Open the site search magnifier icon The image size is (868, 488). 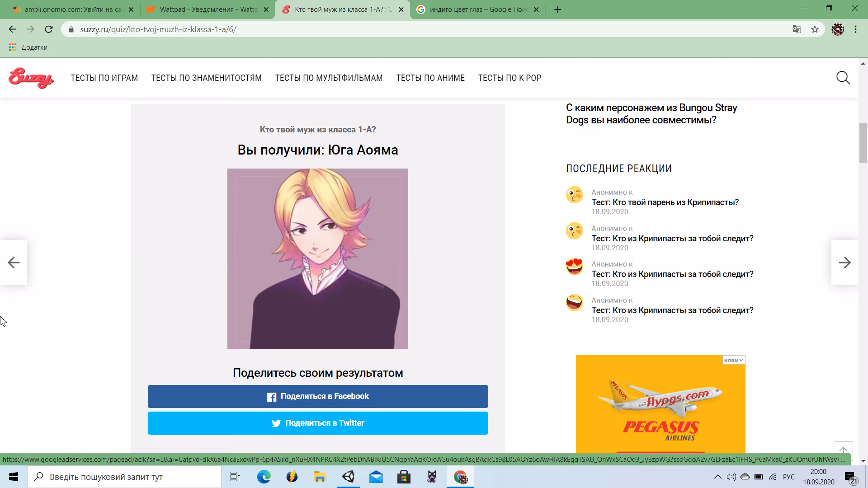tap(843, 78)
